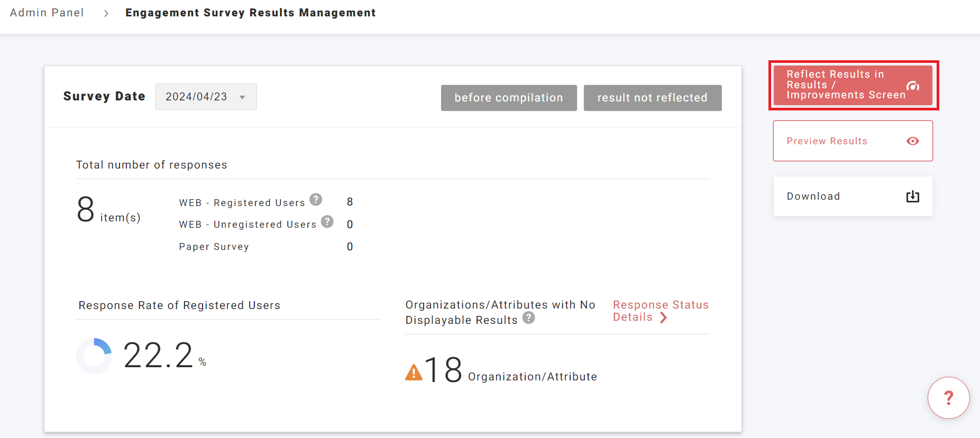Viewport: 980px width, 438px height.
Task: Select the Engagement Survey Results Management breadcrumb
Action: point(250,13)
